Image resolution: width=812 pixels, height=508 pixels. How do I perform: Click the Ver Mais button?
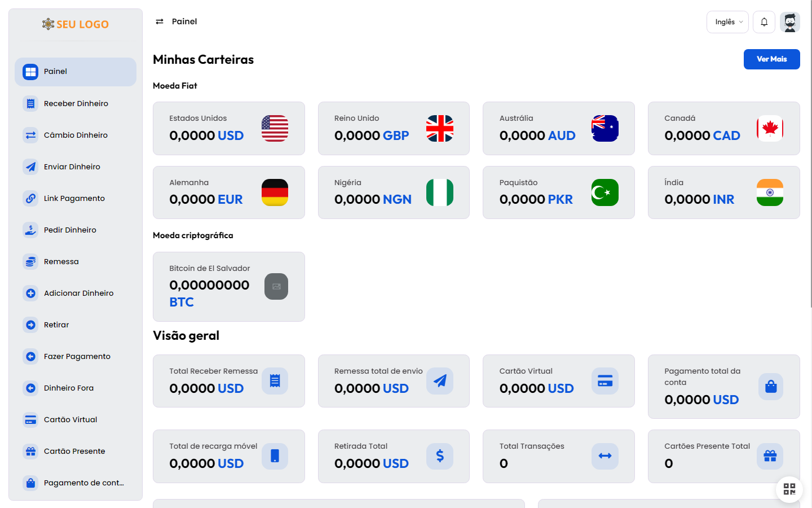[771, 59]
